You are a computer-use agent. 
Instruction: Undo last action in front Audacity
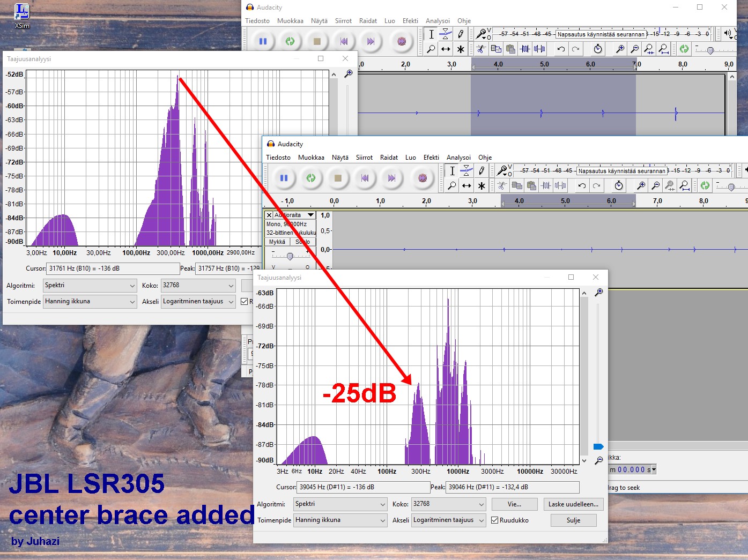pyautogui.click(x=582, y=185)
